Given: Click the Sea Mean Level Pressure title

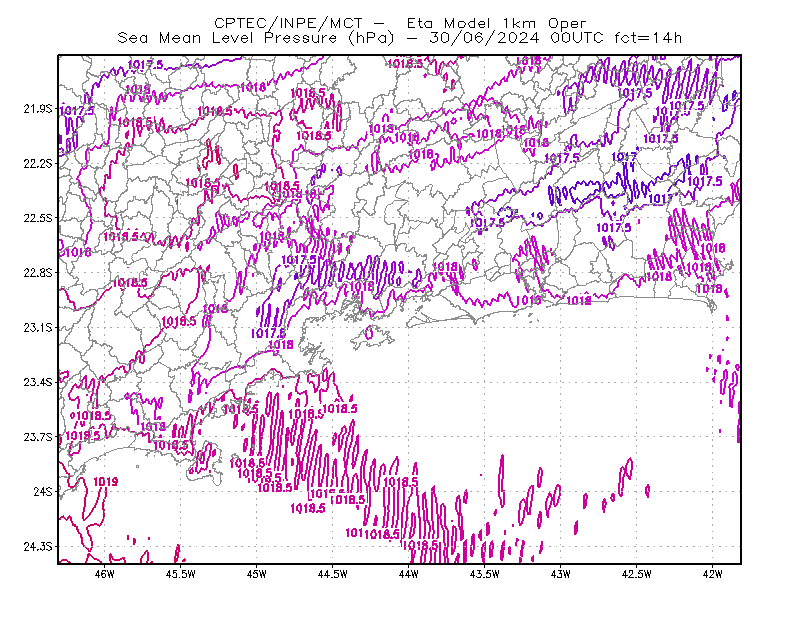Looking at the screenshot, I should (x=227, y=38).
